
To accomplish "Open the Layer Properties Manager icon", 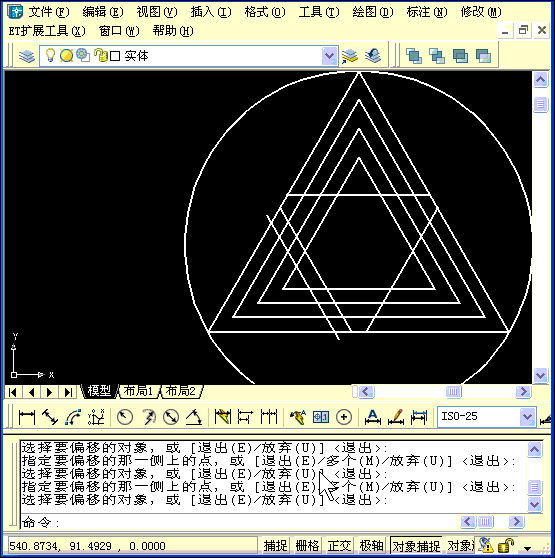I will pos(27,56).
